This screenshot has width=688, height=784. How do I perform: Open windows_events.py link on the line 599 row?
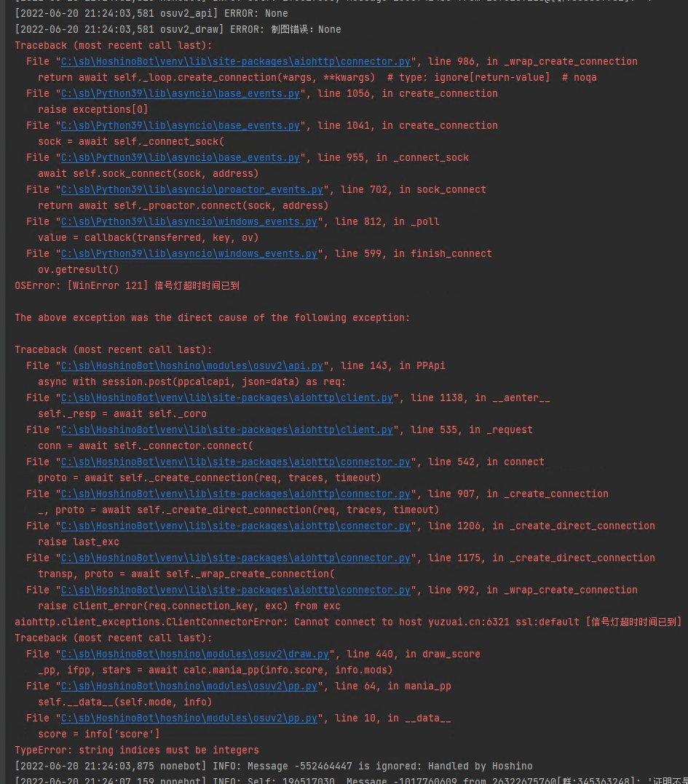pyautogui.click(x=189, y=253)
